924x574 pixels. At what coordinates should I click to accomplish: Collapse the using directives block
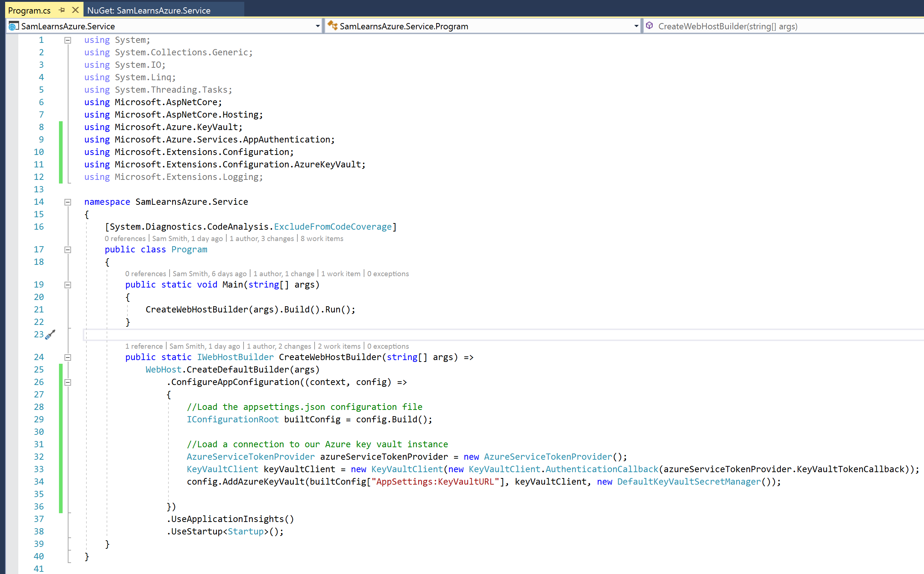click(68, 40)
